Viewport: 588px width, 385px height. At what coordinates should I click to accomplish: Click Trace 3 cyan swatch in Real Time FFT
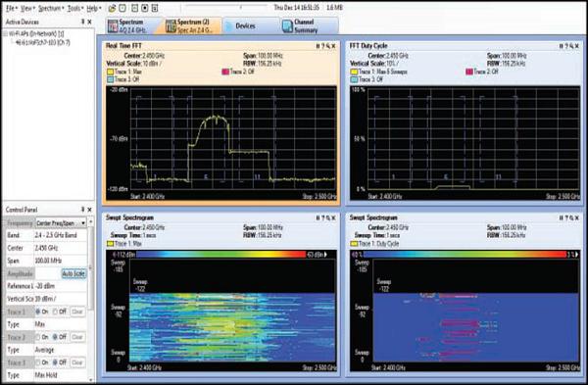click(110, 79)
